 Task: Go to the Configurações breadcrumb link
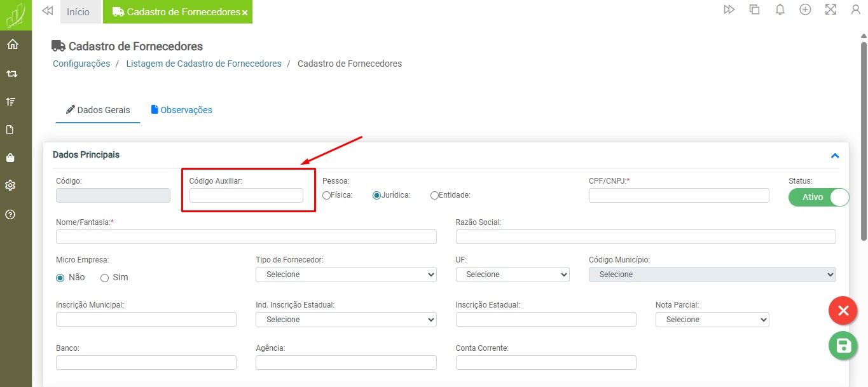tap(81, 64)
